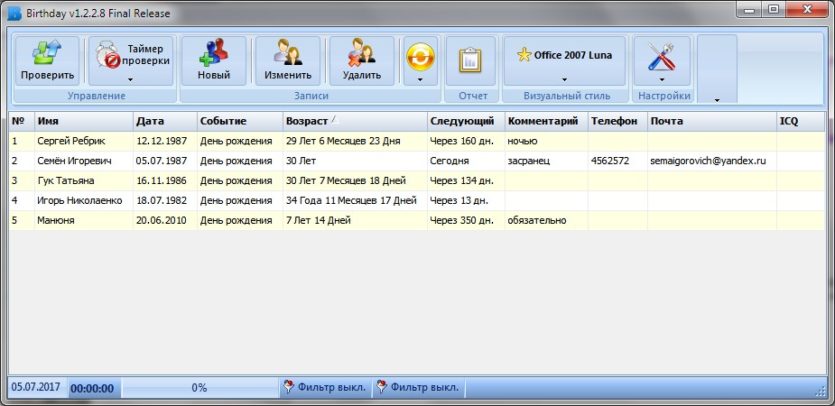
Task: Click the date 18.07.1982 cell
Action: click(165, 201)
